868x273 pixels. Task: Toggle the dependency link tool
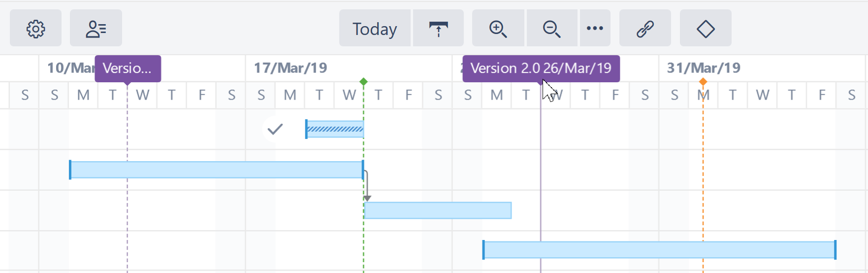tap(645, 29)
